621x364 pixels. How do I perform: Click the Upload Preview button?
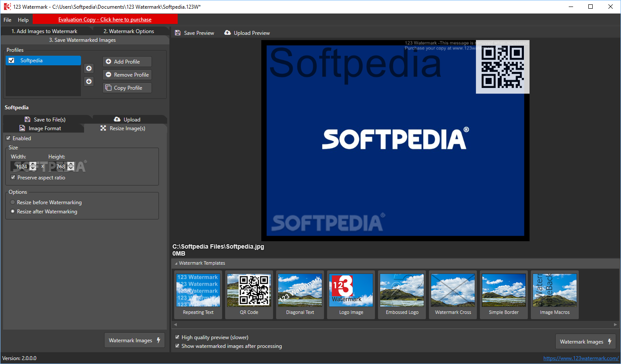pos(247,33)
